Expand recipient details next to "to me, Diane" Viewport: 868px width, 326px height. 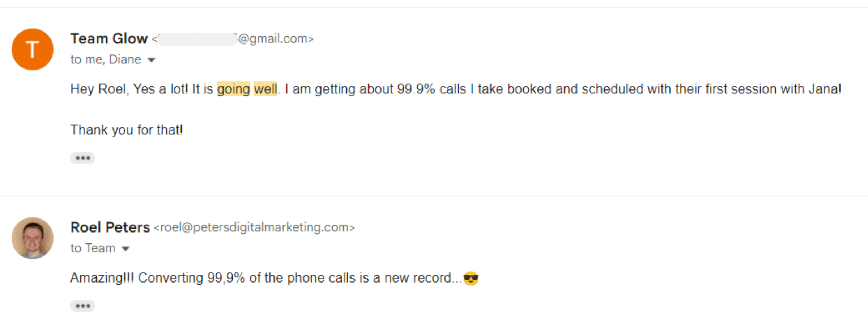pyautogui.click(x=152, y=60)
